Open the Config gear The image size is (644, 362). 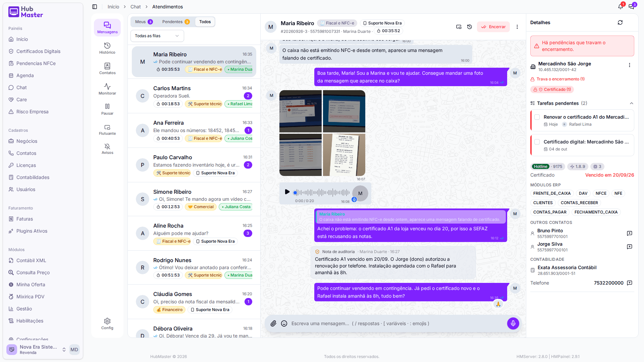tap(107, 324)
